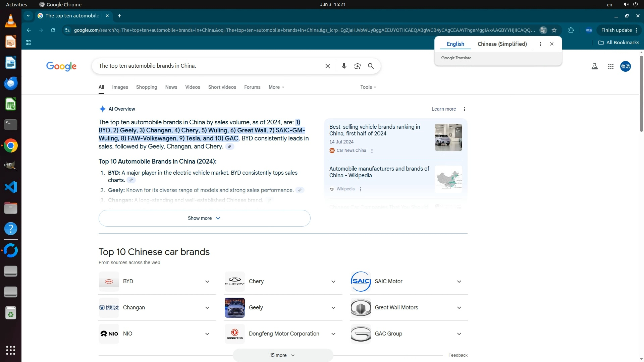Viewport: 644px width, 362px height.
Task: Expand the BYD brand entry
Action: [x=207, y=282]
